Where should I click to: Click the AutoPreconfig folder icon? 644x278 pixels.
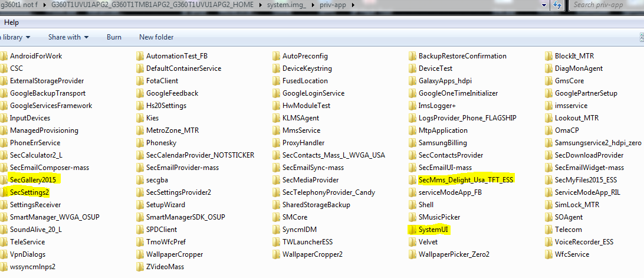pos(276,56)
